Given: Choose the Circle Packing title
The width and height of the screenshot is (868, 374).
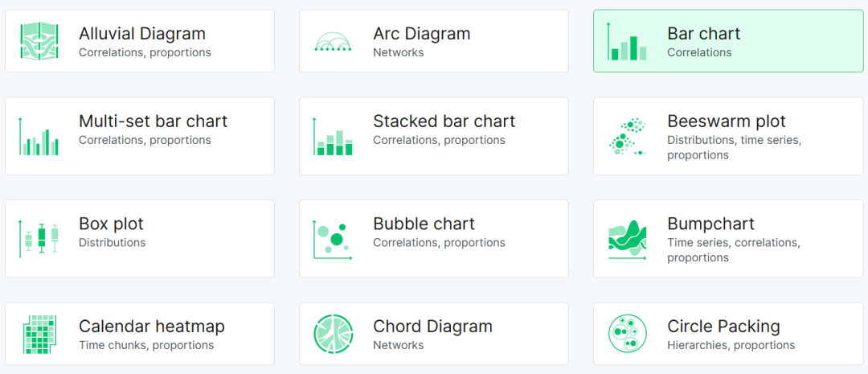Looking at the screenshot, I should click(723, 327).
